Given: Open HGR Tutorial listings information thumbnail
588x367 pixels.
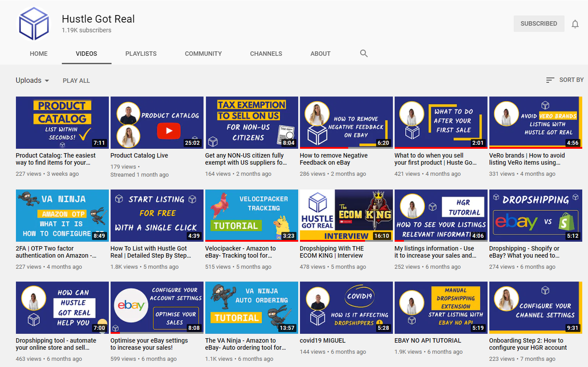Looking at the screenshot, I should (441, 216).
